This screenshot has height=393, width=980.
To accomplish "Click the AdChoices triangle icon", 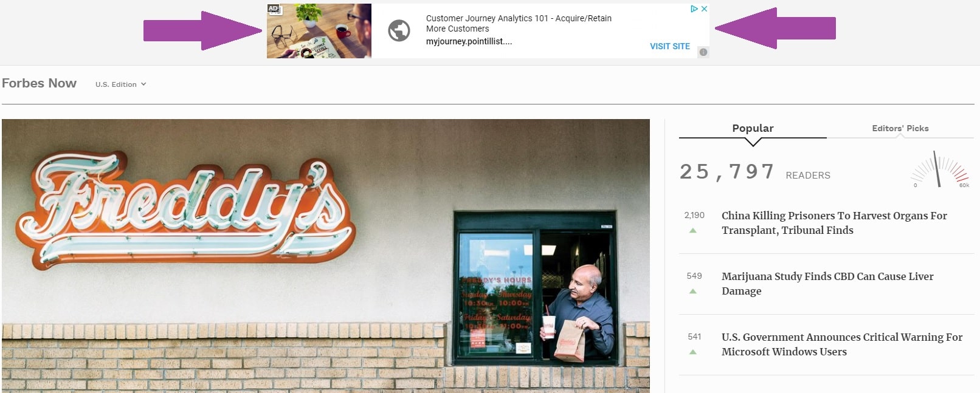I will [694, 9].
